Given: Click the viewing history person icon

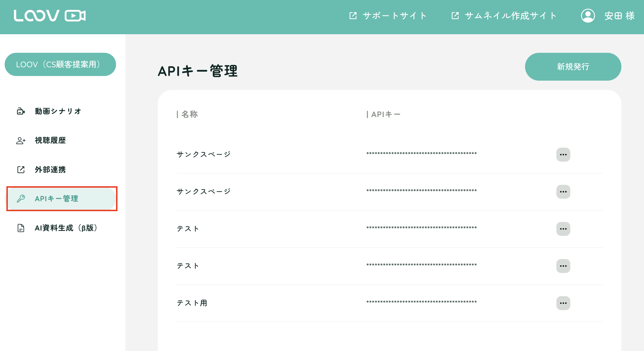Looking at the screenshot, I should pyautogui.click(x=21, y=141).
